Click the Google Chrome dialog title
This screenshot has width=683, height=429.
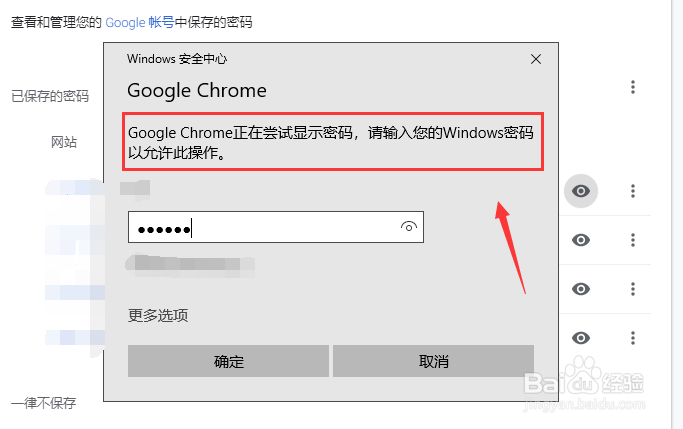tap(197, 91)
